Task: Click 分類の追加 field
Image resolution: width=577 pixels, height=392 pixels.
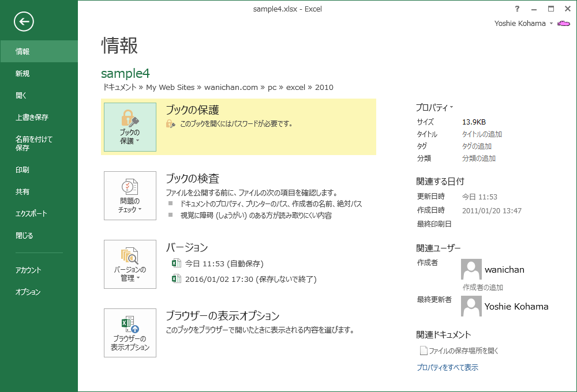Action: [x=479, y=159]
